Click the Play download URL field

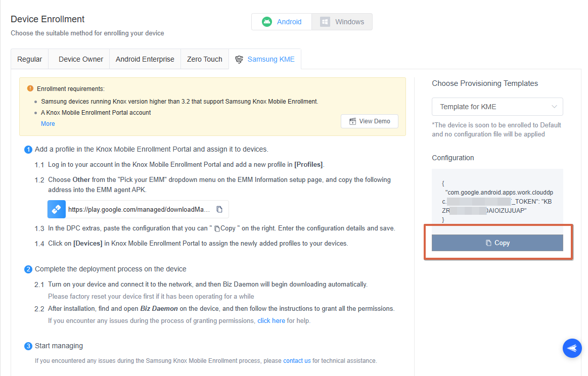tap(139, 209)
